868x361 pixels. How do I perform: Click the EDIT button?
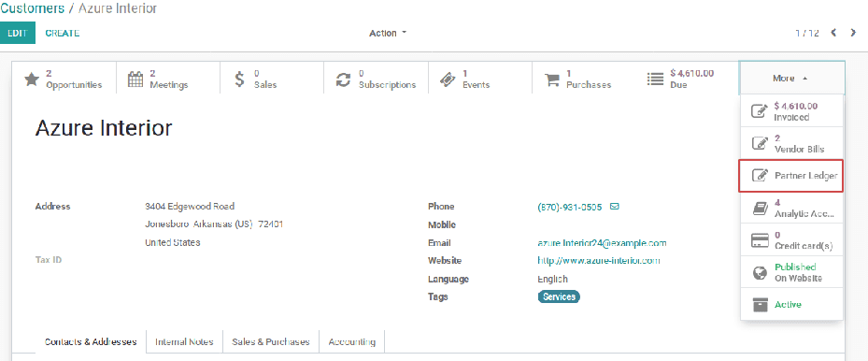tap(18, 33)
